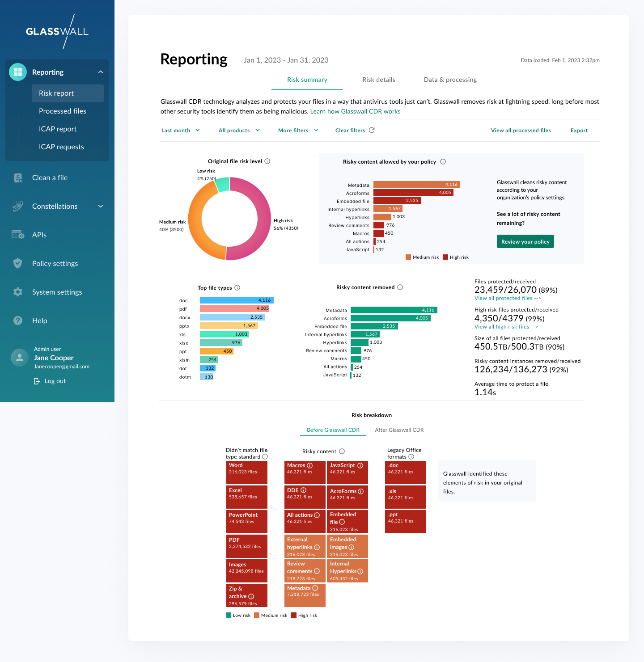Click the Help question mark icon
644x662 pixels.
point(18,320)
